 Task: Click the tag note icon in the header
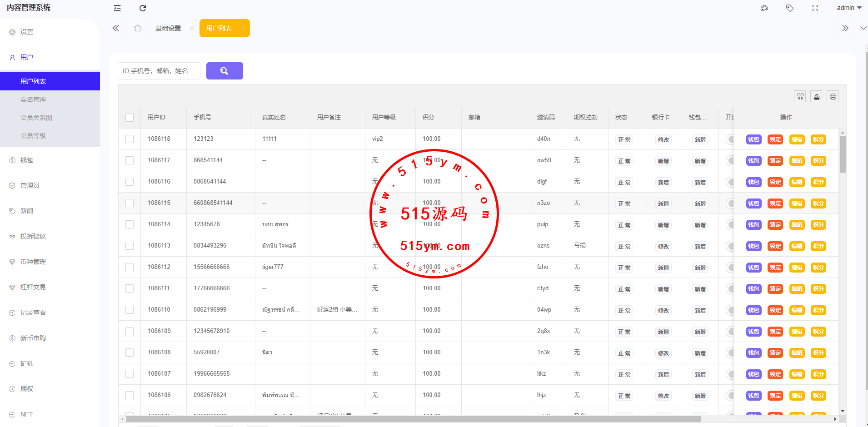(790, 8)
